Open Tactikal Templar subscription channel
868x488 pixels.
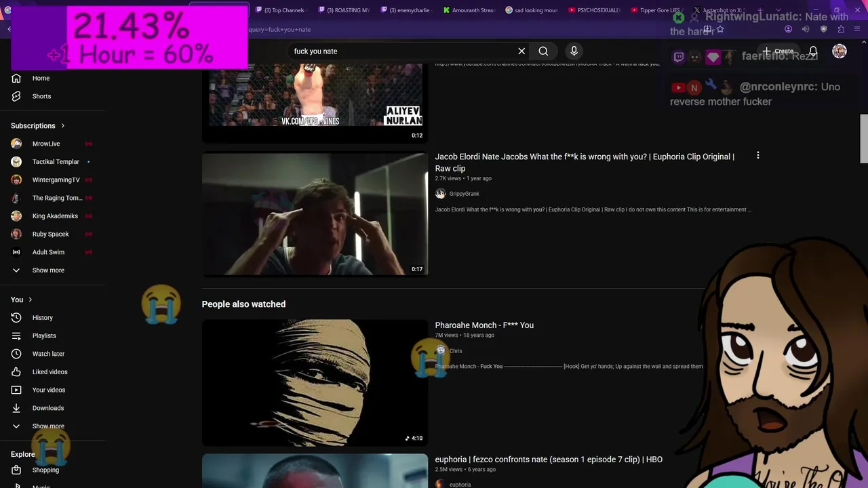click(x=56, y=162)
